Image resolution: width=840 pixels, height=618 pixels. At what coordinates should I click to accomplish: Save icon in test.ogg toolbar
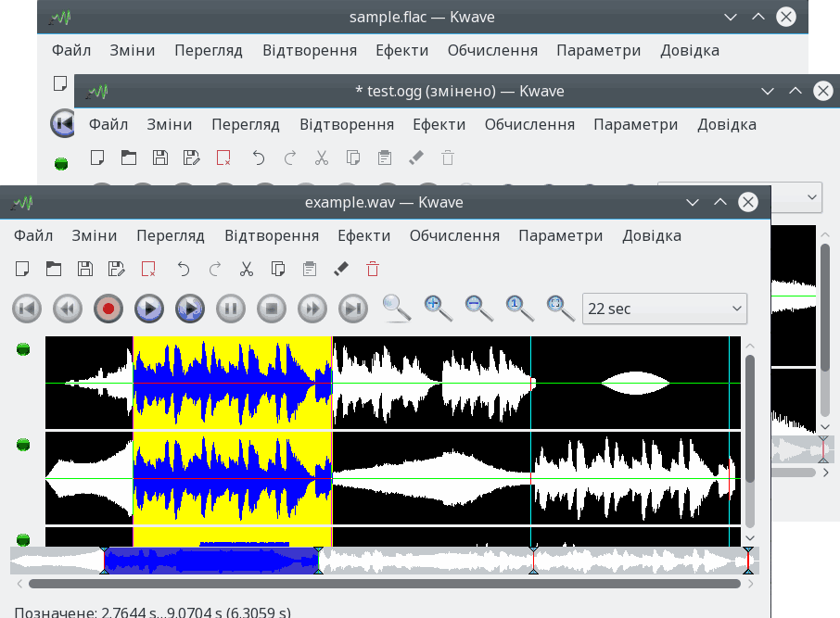pos(160,158)
